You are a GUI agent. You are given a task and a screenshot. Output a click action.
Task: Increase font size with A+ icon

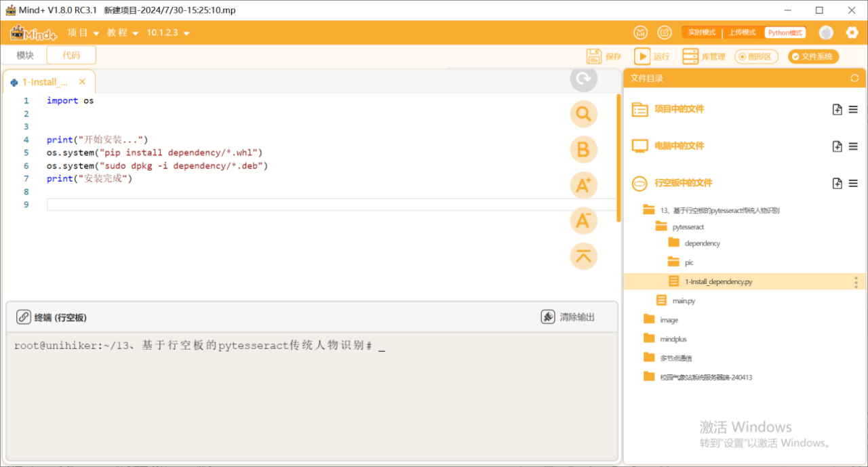[x=583, y=184]
